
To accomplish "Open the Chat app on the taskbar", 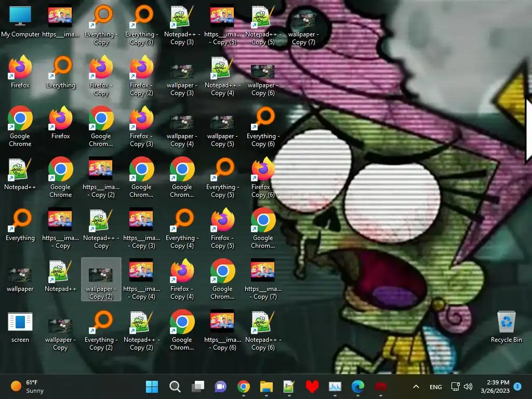I will coord(220,387).
